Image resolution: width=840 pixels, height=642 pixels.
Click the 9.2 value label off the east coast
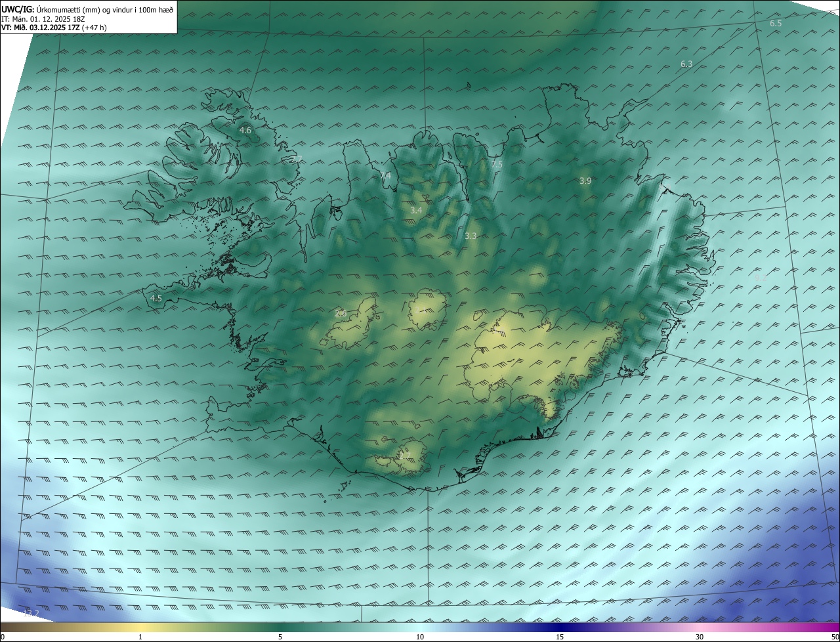point(761,278)
